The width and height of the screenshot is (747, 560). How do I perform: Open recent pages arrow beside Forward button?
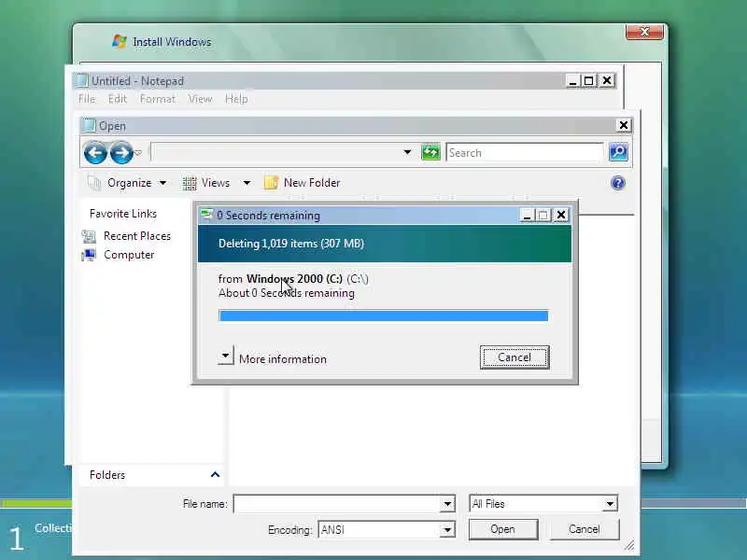pyautogui.click(x=138, y=153)
